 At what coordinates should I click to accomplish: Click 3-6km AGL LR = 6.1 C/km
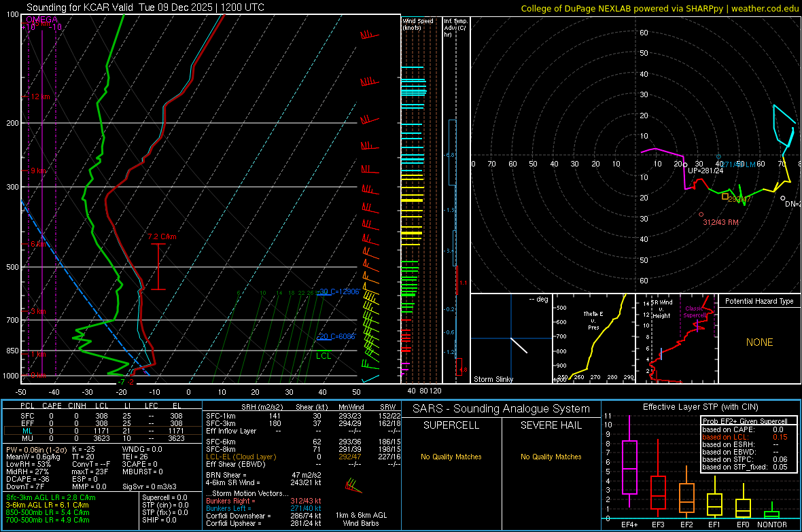[x=47, y=505]
